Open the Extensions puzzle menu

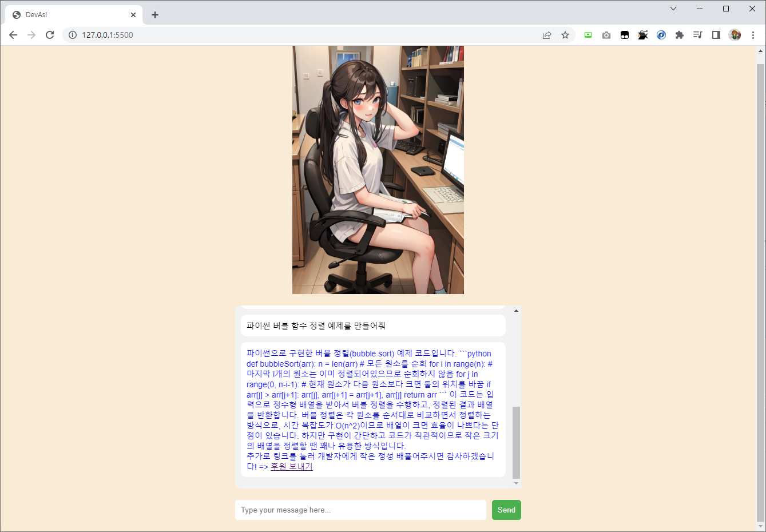coord(680,35)
